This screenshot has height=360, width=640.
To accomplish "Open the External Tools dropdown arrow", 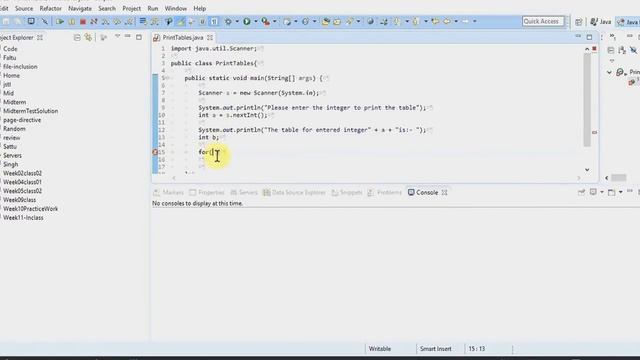I will [275, 21].
